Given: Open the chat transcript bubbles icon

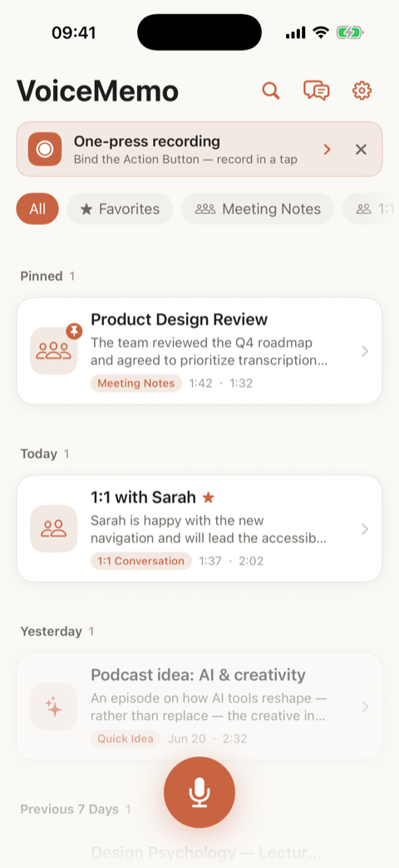Looking at the screenshot, I should coord(316,90).
